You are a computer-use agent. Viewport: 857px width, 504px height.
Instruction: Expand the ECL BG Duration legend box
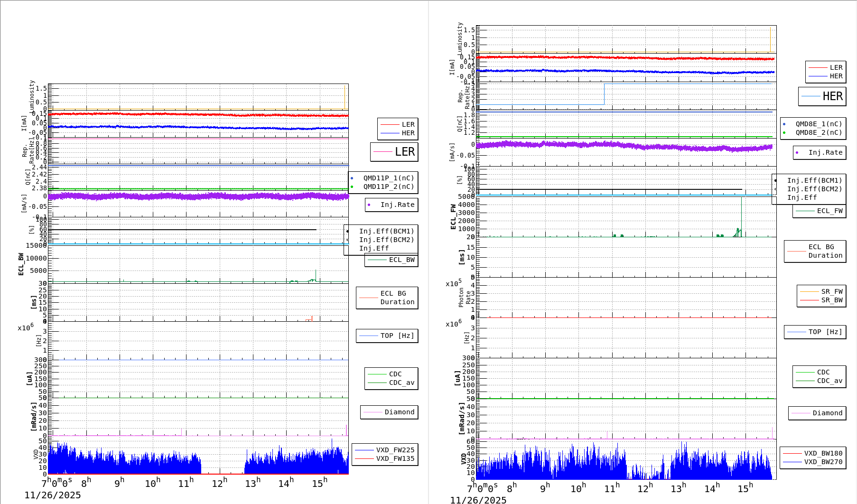(x=387, y=298)
